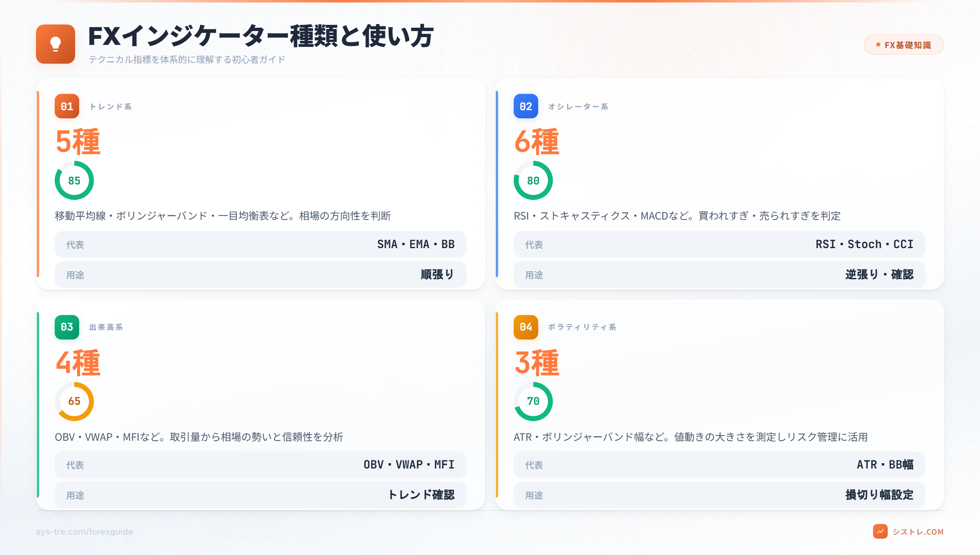Click the orange lightbulb icon in header
The image size is (980, 555).
[x=56, y=44]
